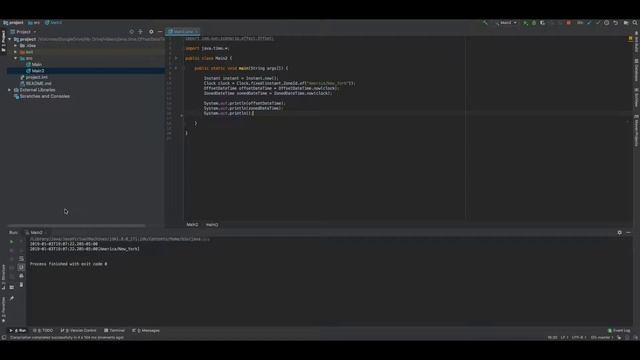Rerun Main2 from the Run panel
640x360 pixels.
11,242
